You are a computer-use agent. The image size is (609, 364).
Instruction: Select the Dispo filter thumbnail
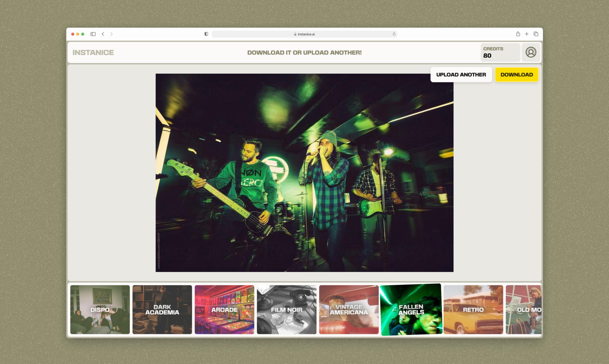coord(100,309)
